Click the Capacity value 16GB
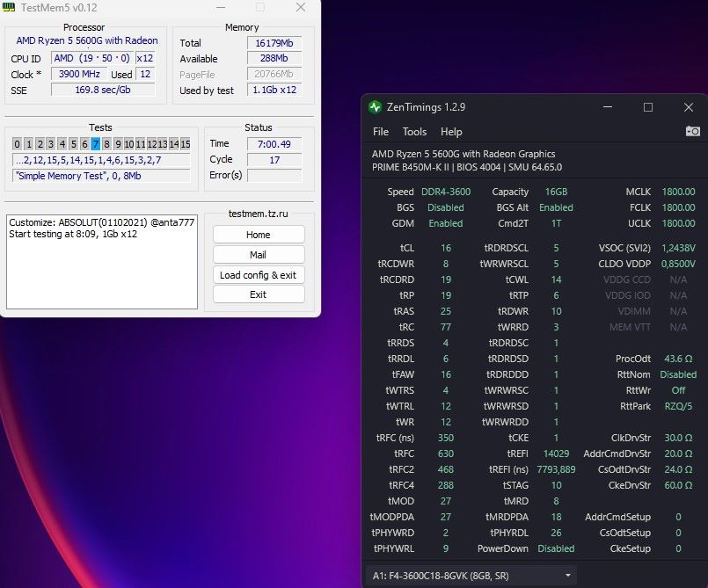The image size is (708, 588). click(556, 192)
